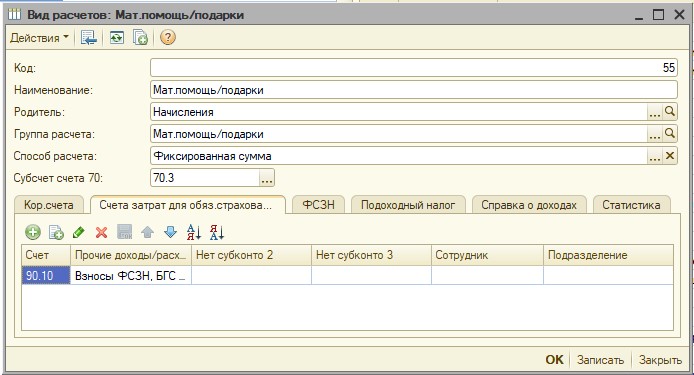Open the Подоходный налог tab
This screenshot has height=375, width=694.
tap(408, 205)
